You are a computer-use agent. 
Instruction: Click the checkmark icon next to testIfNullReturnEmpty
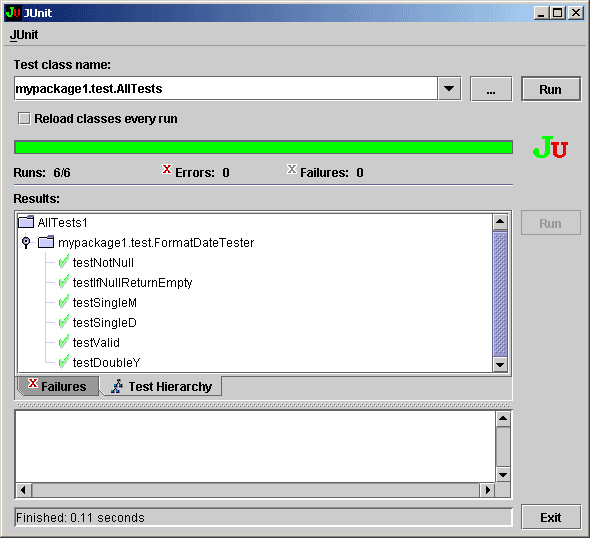pos(64,282)
